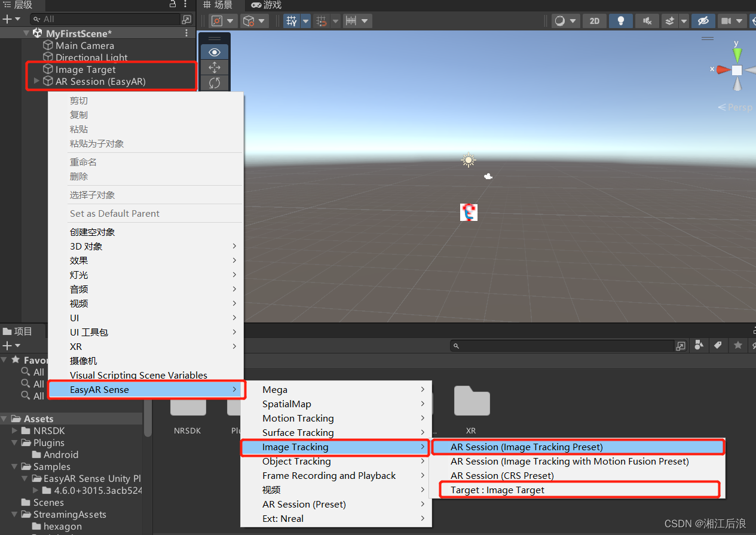Open the 3D 对象 submenu
The width and height of the screenshot is (756, 535).
[146, 246]
